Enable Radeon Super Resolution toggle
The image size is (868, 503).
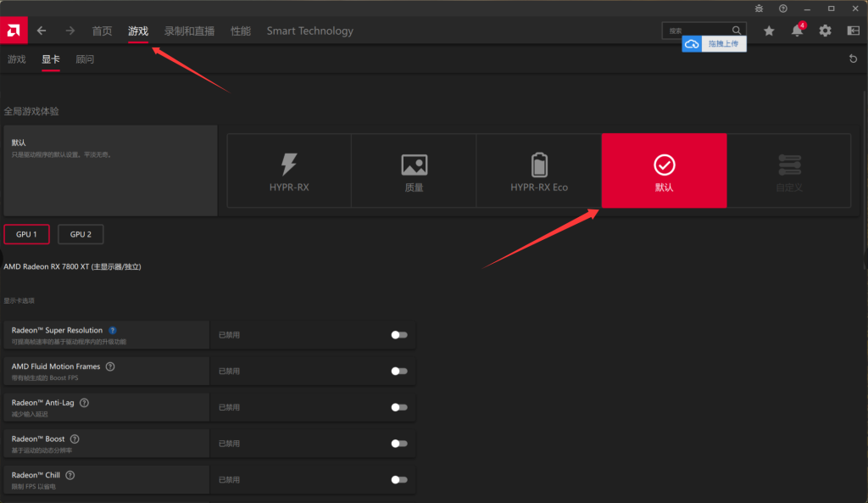tap(399, 334)
